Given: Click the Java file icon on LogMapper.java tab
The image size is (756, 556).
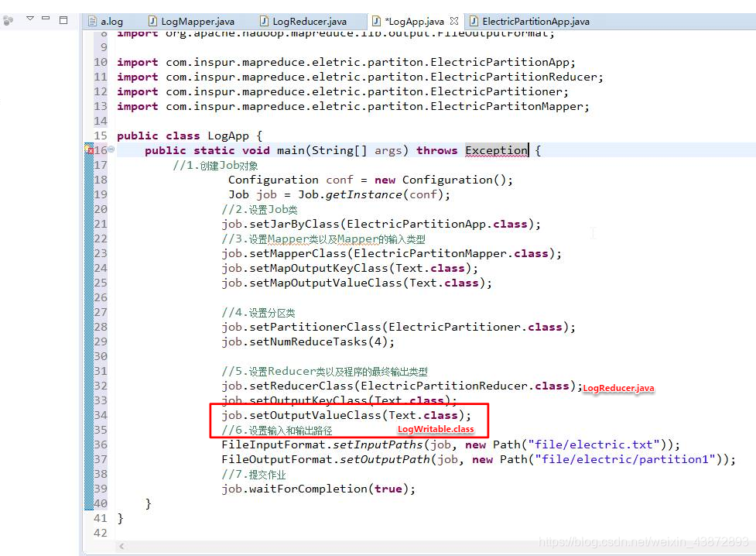Looking at the screenshot, I should click(x=152, y=21).
